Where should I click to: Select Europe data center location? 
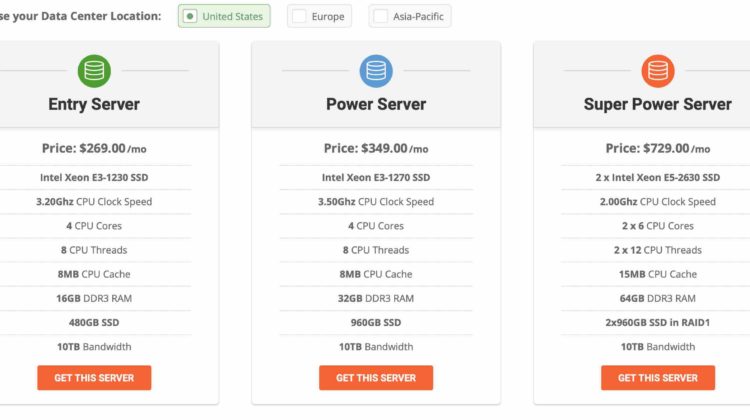pos(319,16)
